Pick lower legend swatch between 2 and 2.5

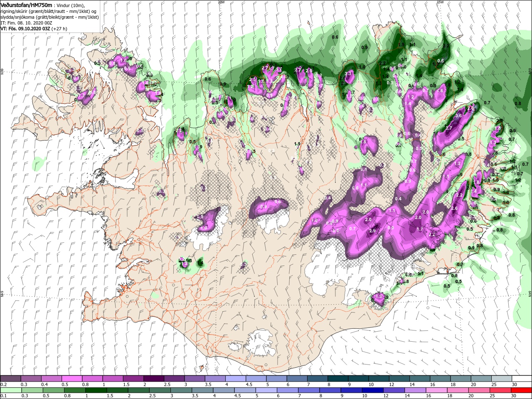click(x=138, y=390)
